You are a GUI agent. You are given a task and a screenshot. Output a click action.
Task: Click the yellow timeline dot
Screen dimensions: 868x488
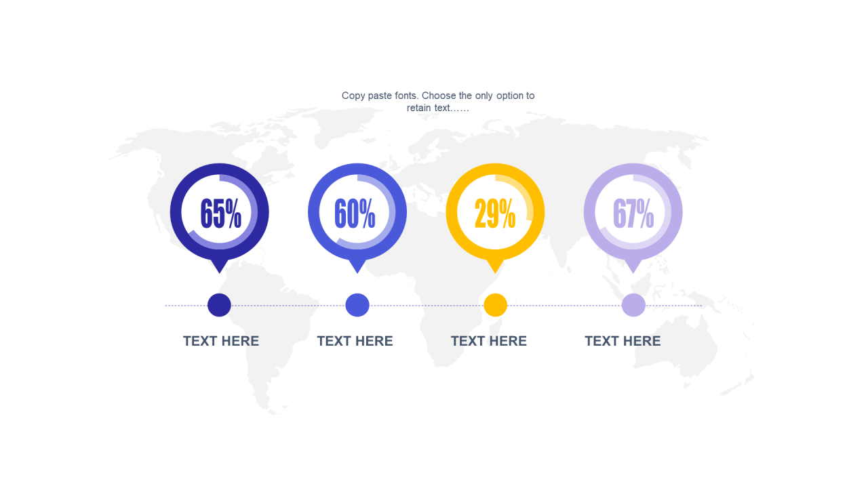tap(496, 305)
